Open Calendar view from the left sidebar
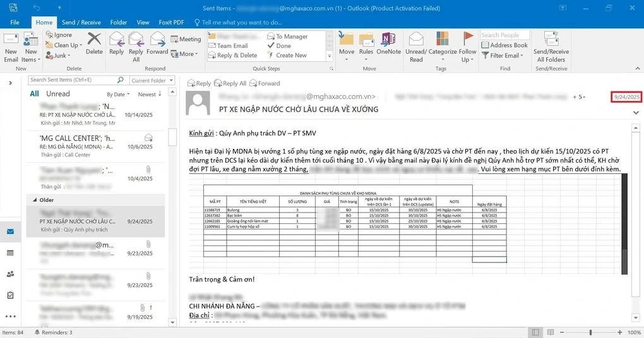The image size is (644, 338). click(10, 253)
